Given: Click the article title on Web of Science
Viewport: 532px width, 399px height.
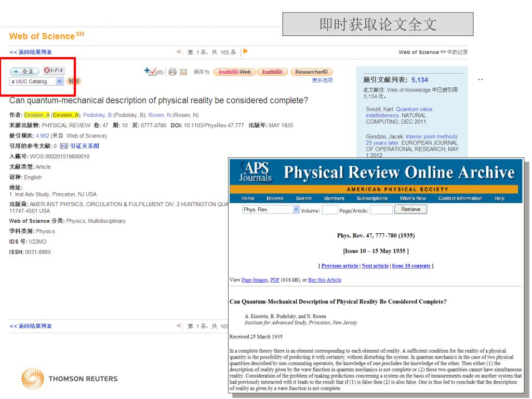Looking at the screenshot, I should (x=158, y=100).
